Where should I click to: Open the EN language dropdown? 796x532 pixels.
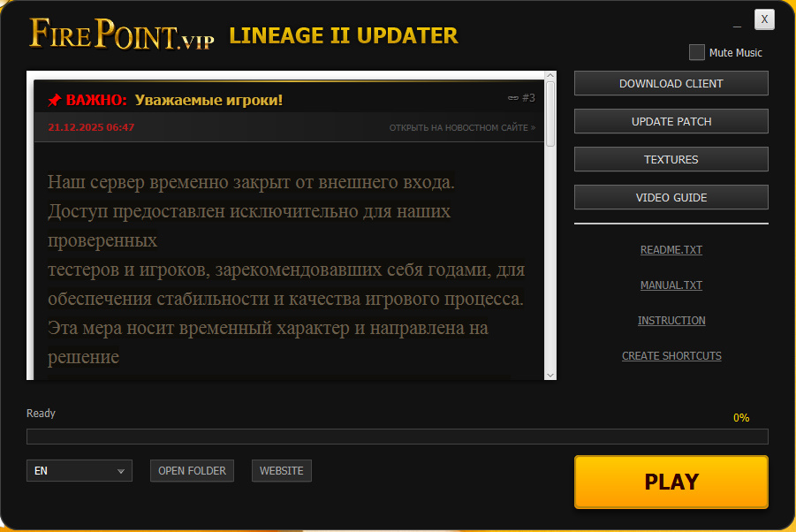tap(80, 471)
